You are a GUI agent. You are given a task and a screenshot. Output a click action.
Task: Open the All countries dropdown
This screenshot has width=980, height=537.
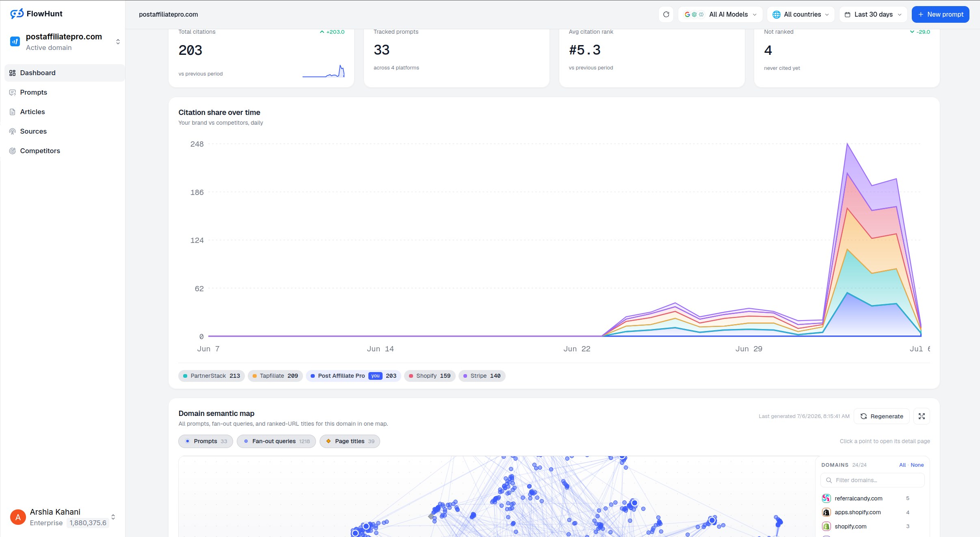click(x=800, y=14)
